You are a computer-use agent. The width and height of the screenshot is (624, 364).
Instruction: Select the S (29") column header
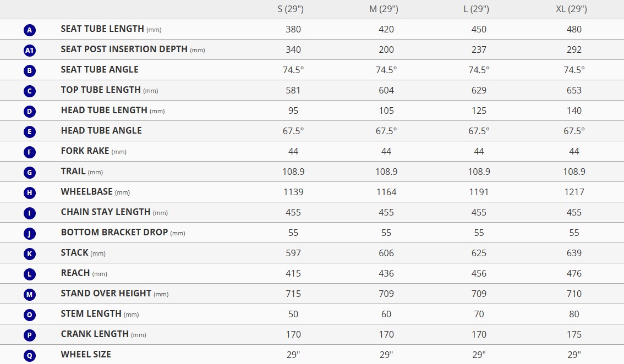(x=293, y=9)
